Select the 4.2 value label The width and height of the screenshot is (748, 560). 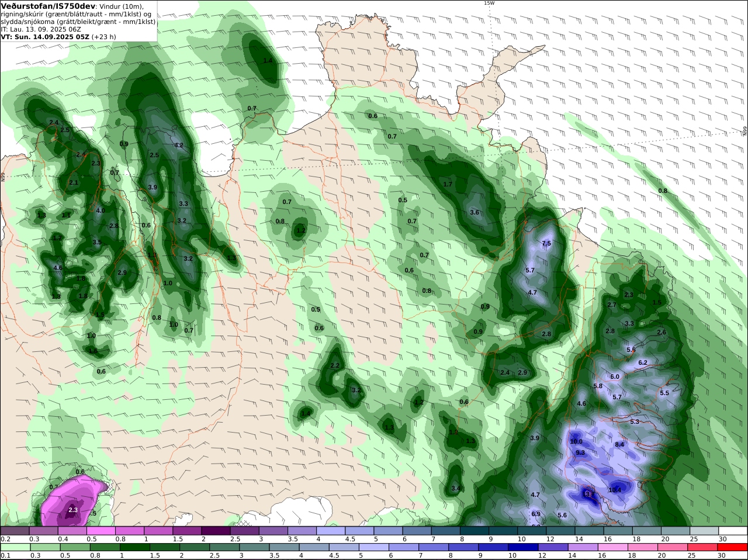pyautogui.click(x=179, y=145)
